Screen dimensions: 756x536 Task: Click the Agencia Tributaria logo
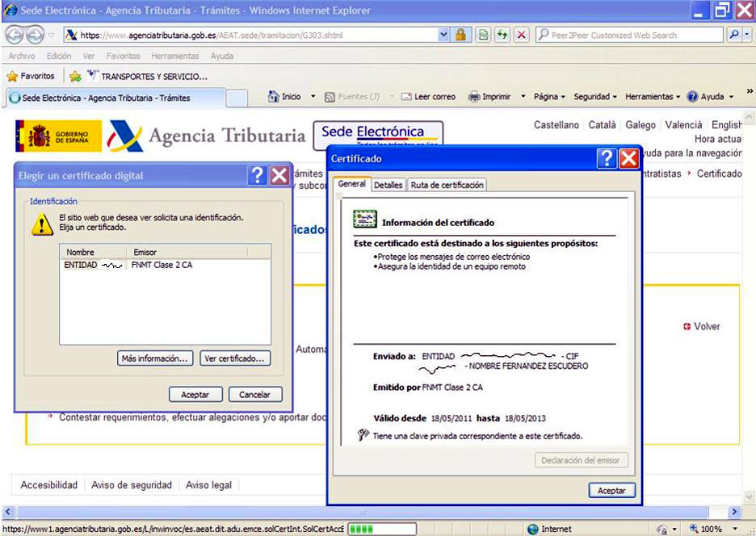tap(206, 136)
